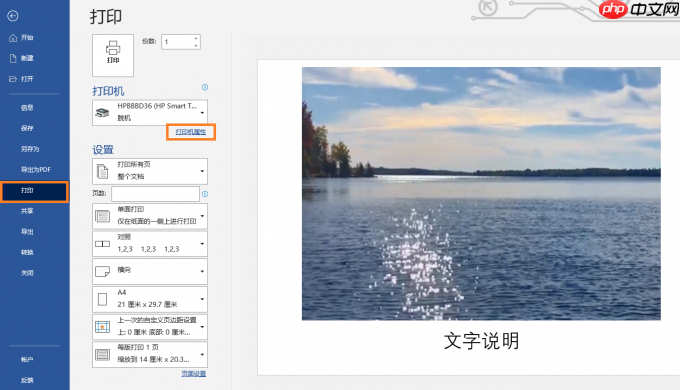This screenshot has width=680, height=390.
Task: Select the 打印 (Print) sidebar tab
Action: point(35,191)
